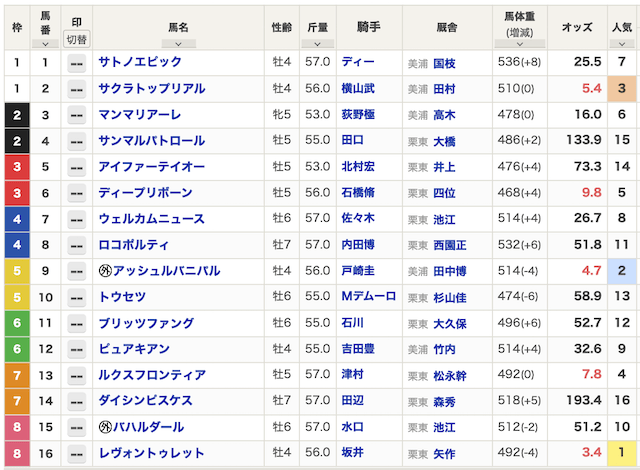Click the 外 icon beside アッシュルバニバル
Viewport: 640px width, 470px height.
click(x=104, y=271)
